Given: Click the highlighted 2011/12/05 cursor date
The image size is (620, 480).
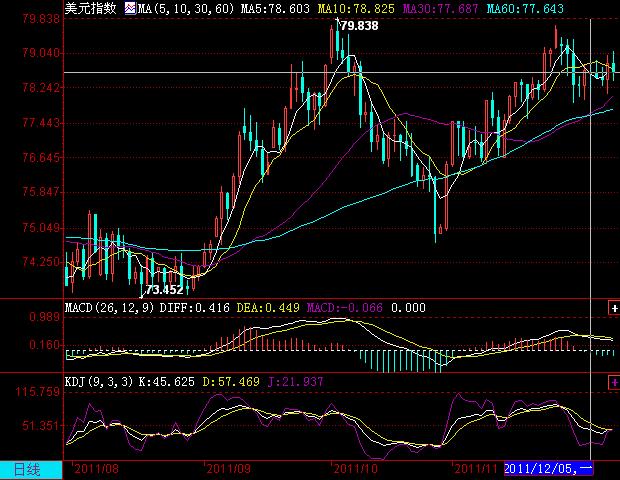Looking at the screenshot, I should pyautogui.click(x=548, y=469).
